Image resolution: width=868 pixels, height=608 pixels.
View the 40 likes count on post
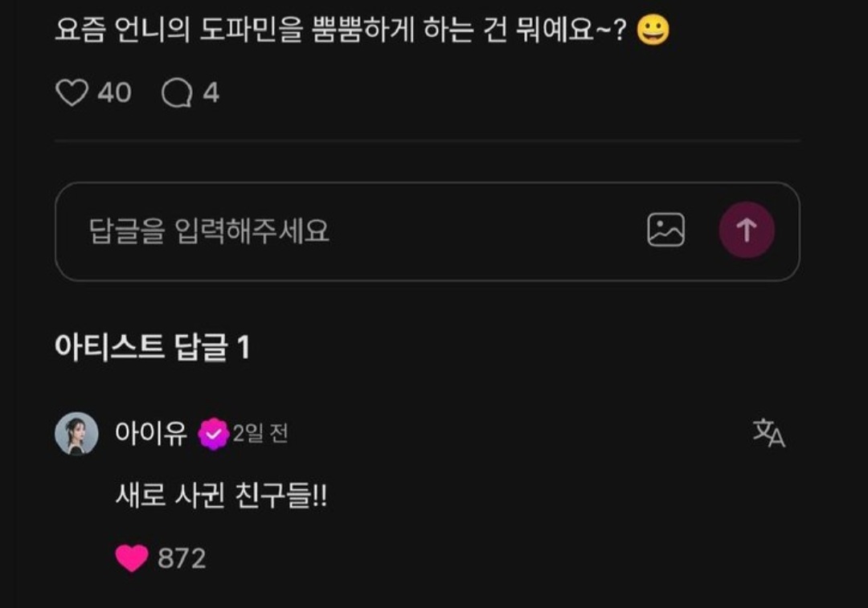[115, 92]
